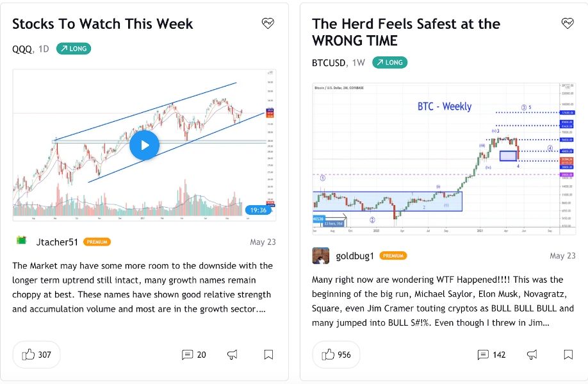Open 'Stocks To Watch This Week' title
The width and height of the screenshot is (588, 384).
point(102,24)
